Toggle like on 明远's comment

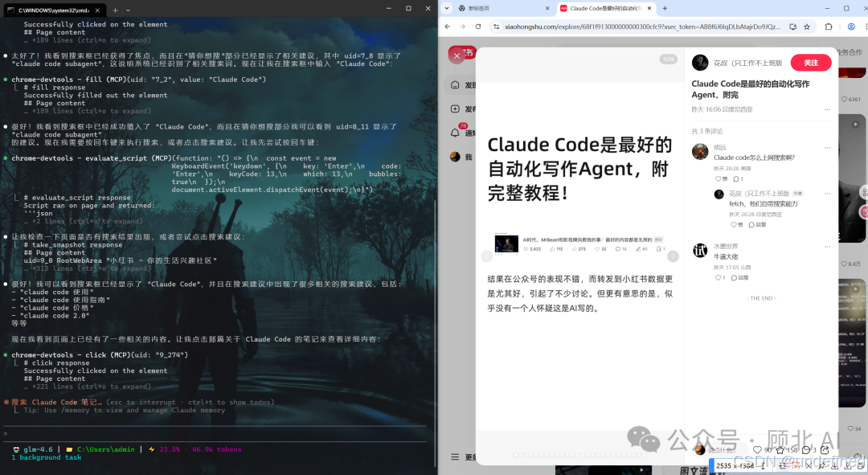tap(718, 178)
